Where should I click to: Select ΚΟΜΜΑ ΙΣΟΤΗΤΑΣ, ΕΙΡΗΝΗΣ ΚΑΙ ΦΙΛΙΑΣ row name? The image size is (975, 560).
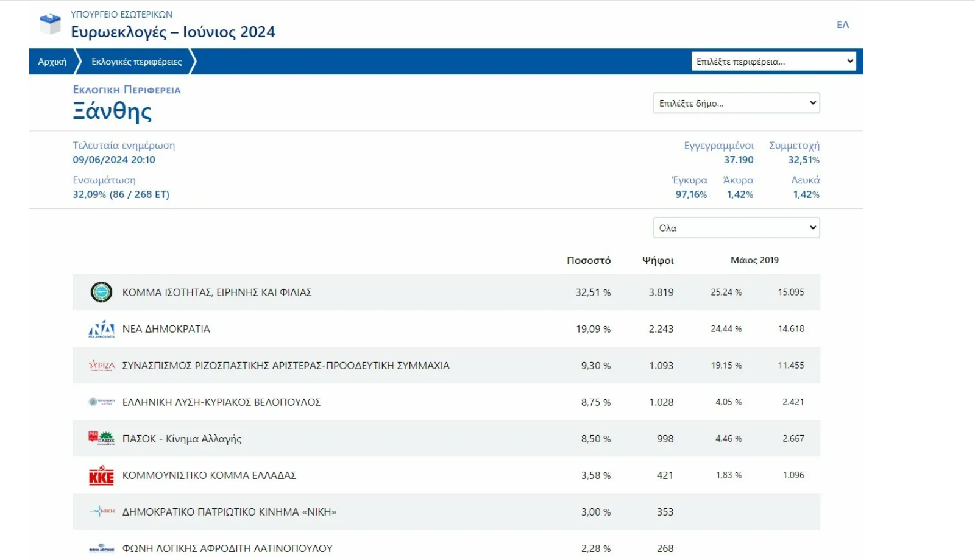pos(217,292)
